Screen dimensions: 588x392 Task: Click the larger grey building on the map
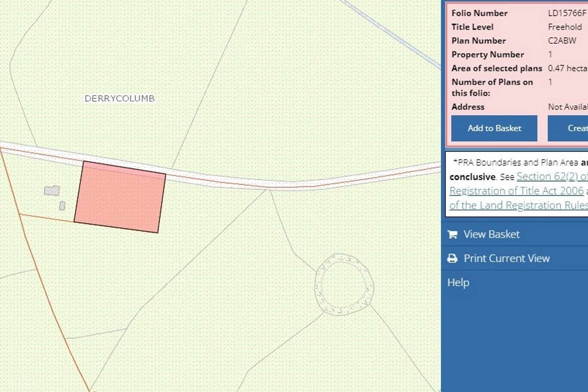click(x=52, y=191)
